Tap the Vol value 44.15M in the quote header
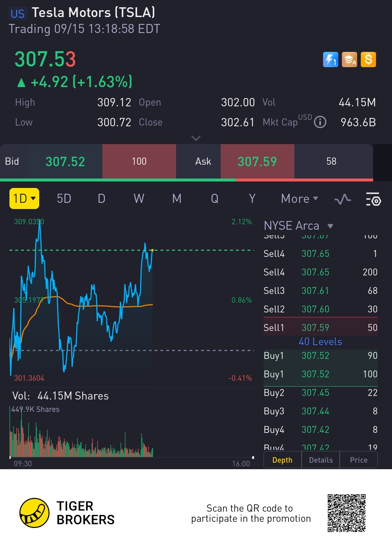This screenshot has width=392, height=557. click(x=357, y=102)
